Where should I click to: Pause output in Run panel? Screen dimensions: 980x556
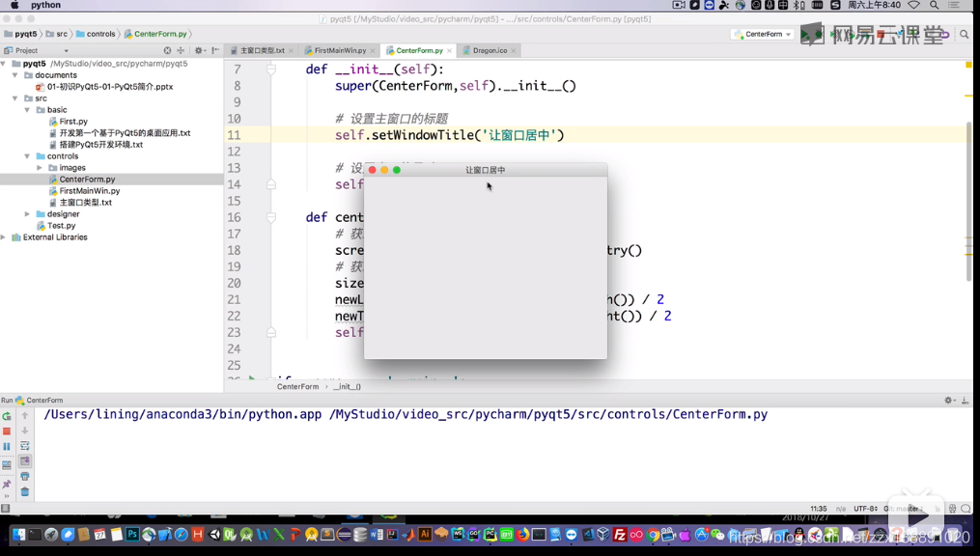tap(7, 447)
